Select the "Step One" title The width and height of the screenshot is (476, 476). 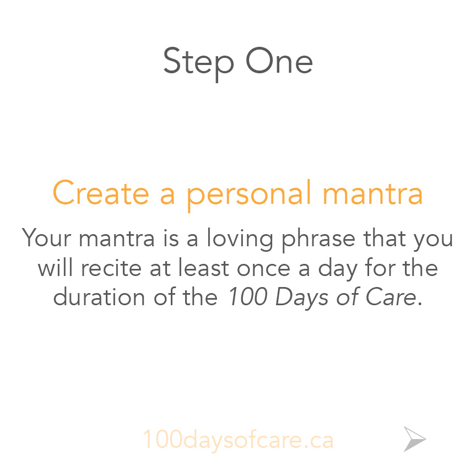pyautogui.click(x=238, y=63)
